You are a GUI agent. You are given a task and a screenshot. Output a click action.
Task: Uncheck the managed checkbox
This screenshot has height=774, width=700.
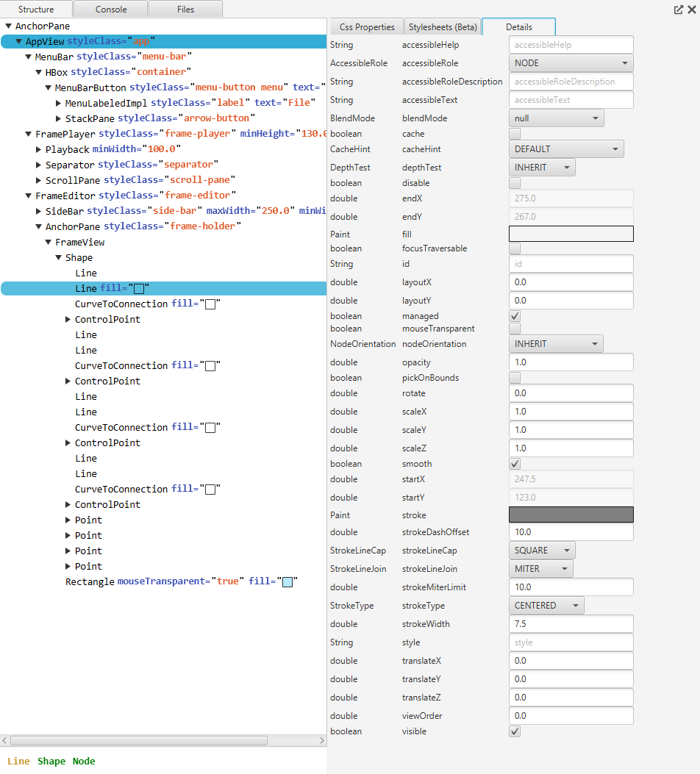[x=515, y=316]
